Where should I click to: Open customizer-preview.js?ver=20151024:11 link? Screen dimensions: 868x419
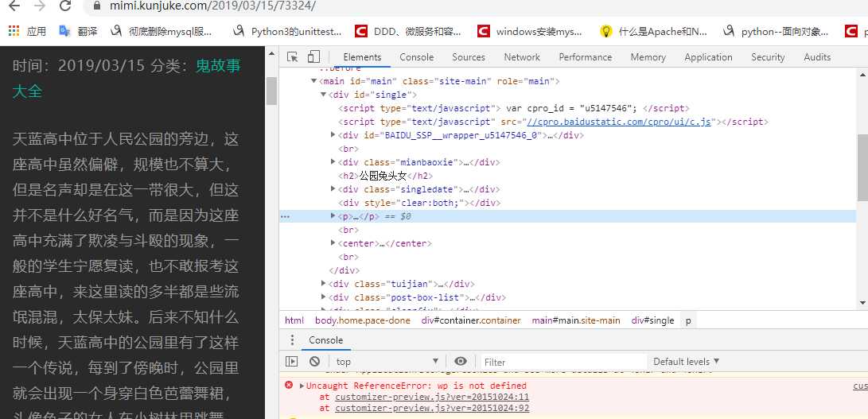(432, 397)
